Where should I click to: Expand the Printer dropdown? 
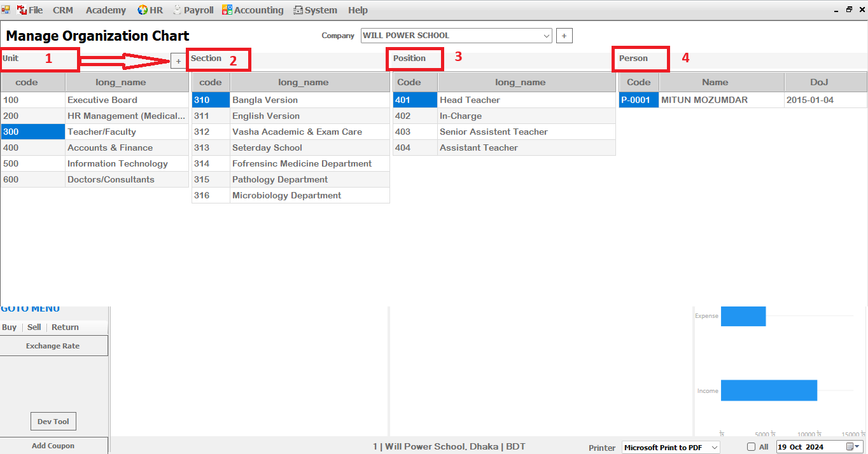[714, 448]
